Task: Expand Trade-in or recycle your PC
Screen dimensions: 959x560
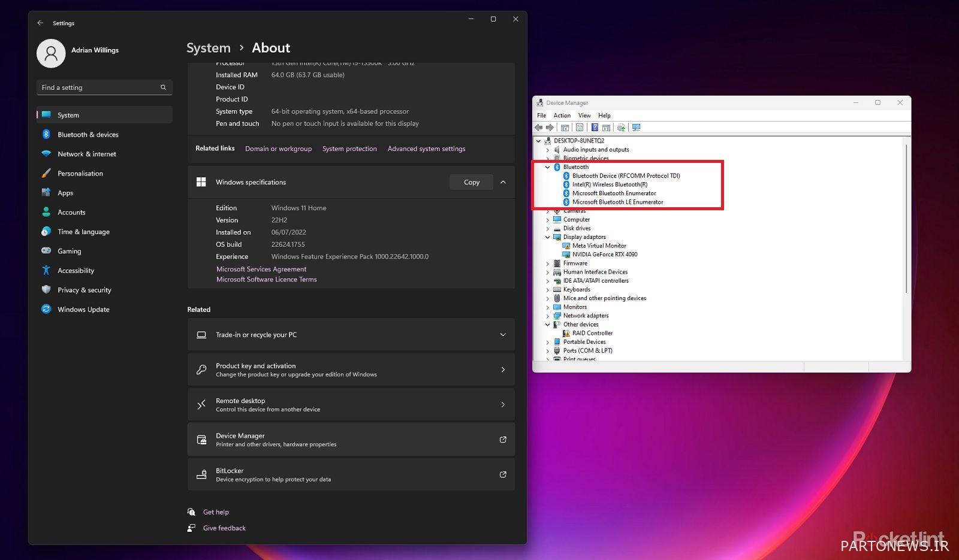Action: pos(503,335)
